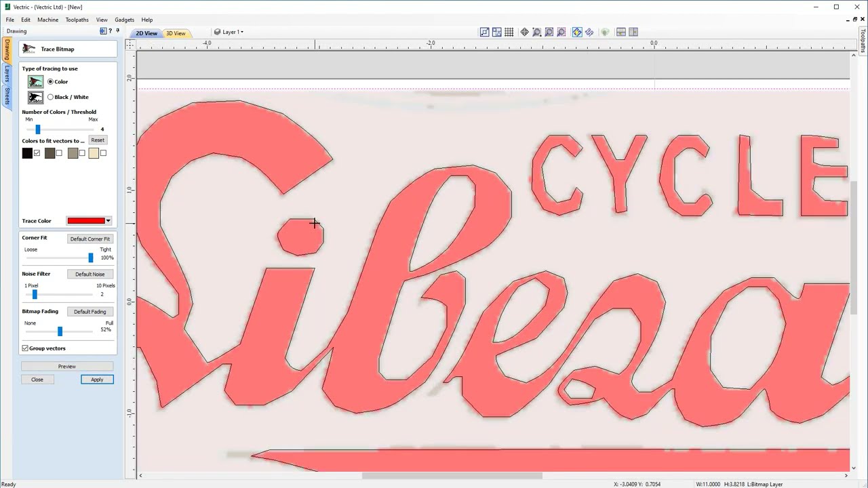Open the Layers side tab
Screen dimensions: 868x488
7,74
